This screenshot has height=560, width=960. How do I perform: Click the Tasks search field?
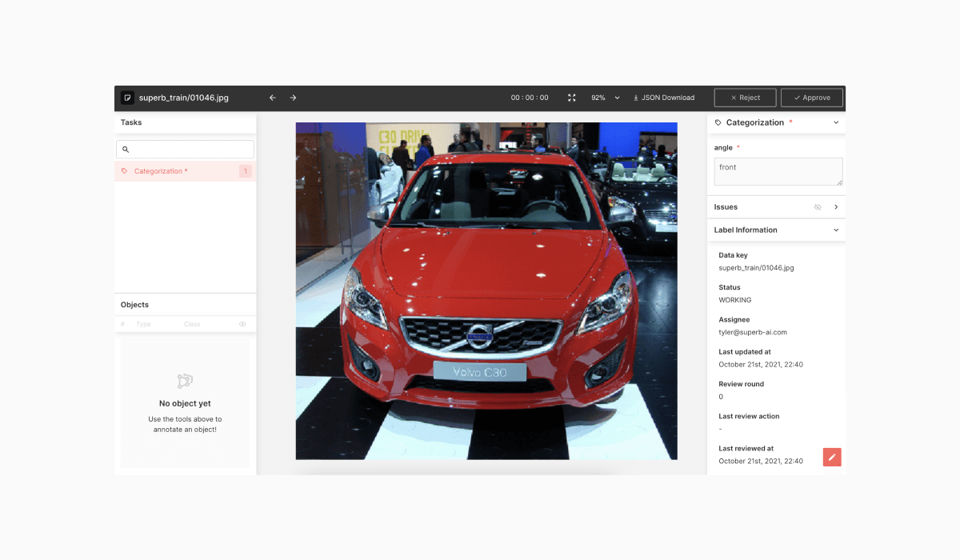point(185,150)
